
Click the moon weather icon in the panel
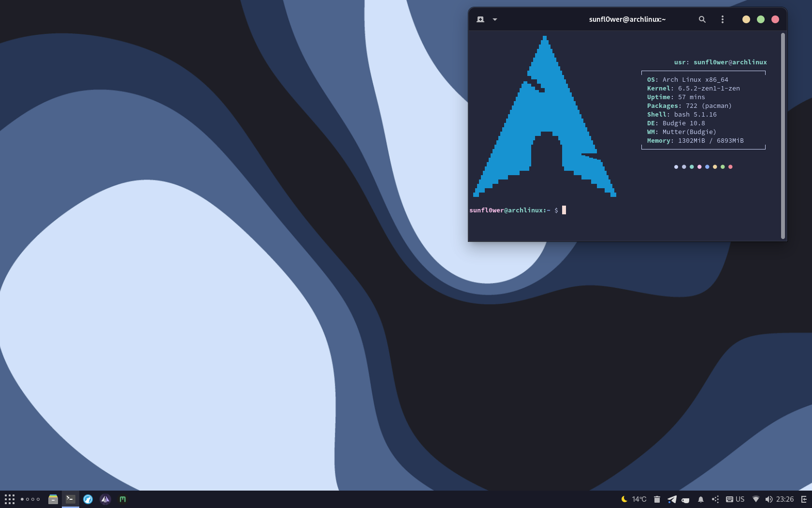[x=624, y=499]
